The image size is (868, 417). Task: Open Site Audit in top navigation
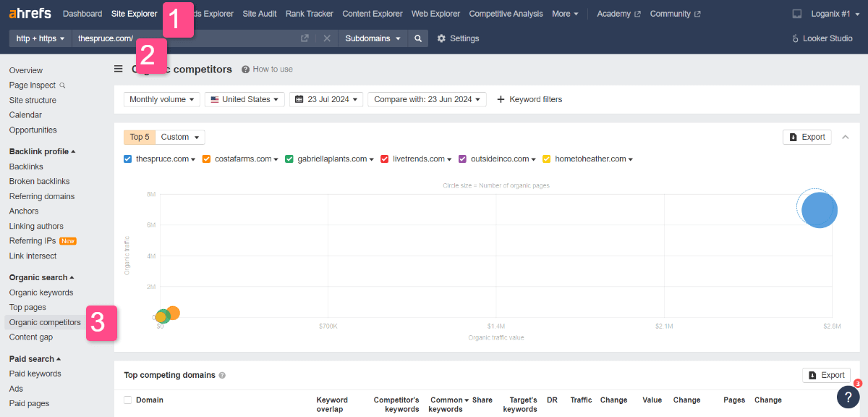tap(260, 14)
